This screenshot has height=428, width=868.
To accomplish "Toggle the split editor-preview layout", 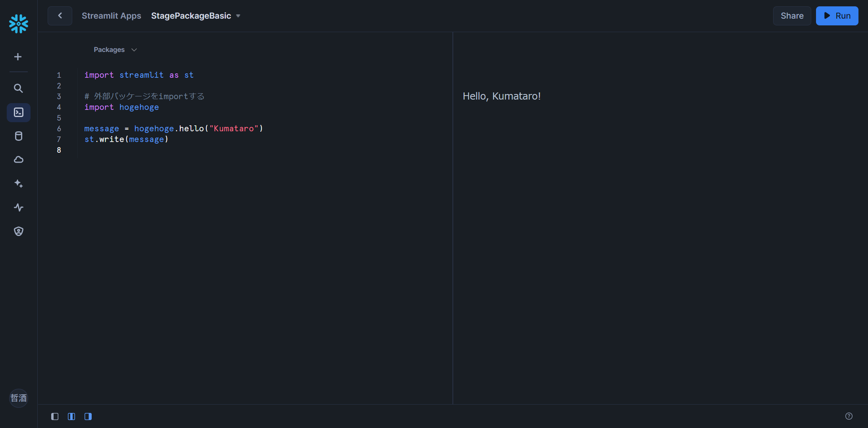I will [71, 416].
